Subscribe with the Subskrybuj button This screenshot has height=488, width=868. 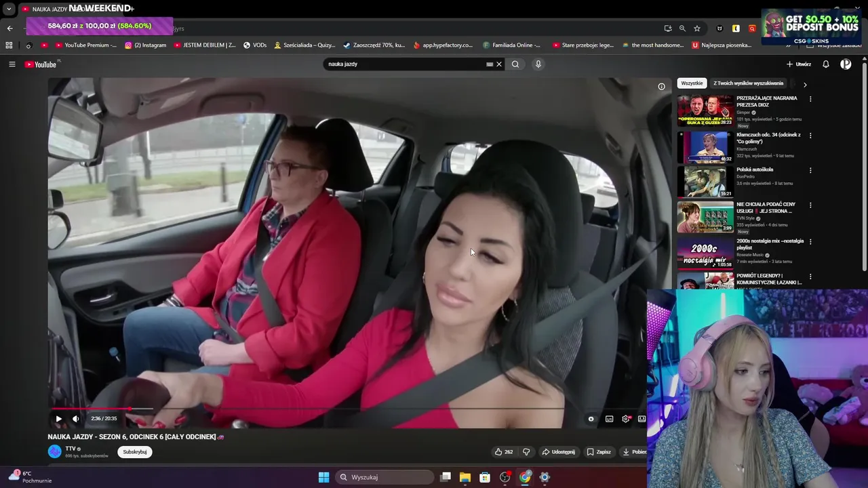coord(135,452)
